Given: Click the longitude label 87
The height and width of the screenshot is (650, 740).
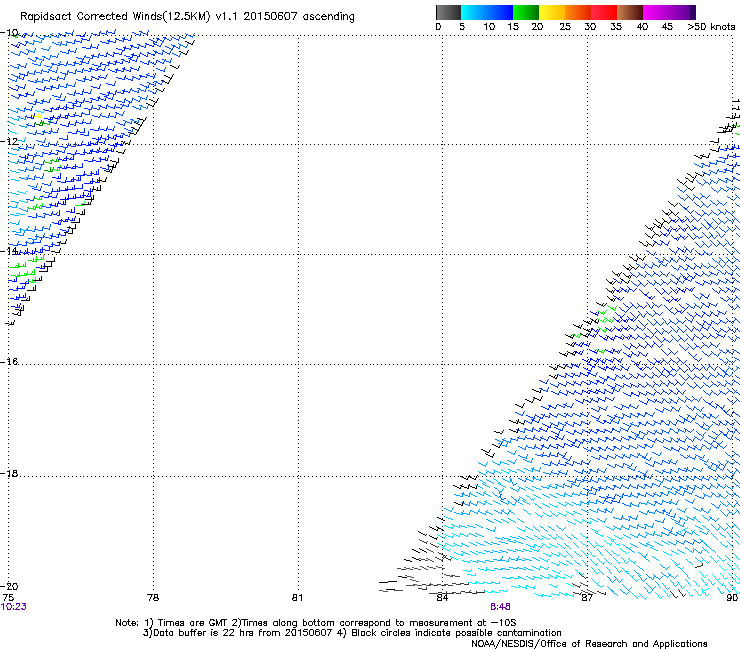Looking at the screenshot, I should coord(587,598).
